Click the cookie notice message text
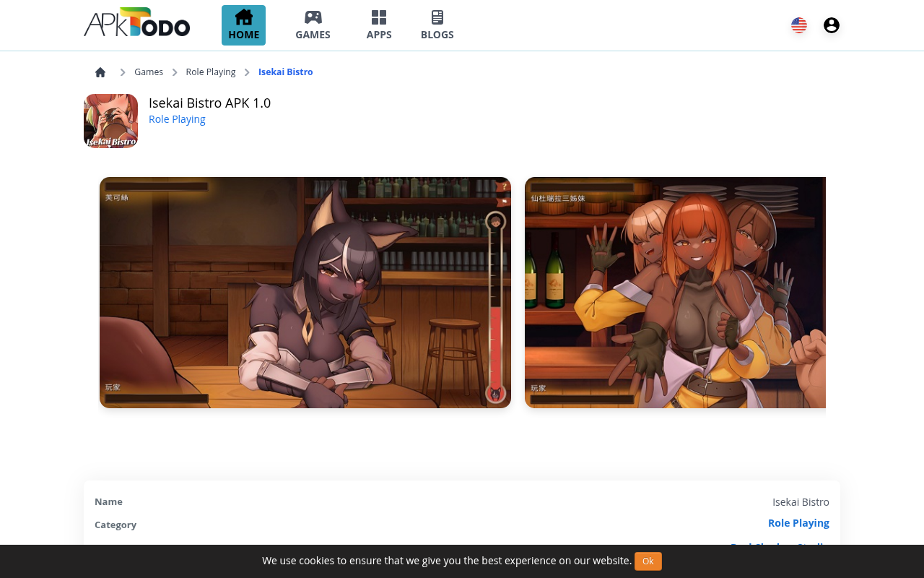Screen dimensions: 924x578 [x=447, y=561]
